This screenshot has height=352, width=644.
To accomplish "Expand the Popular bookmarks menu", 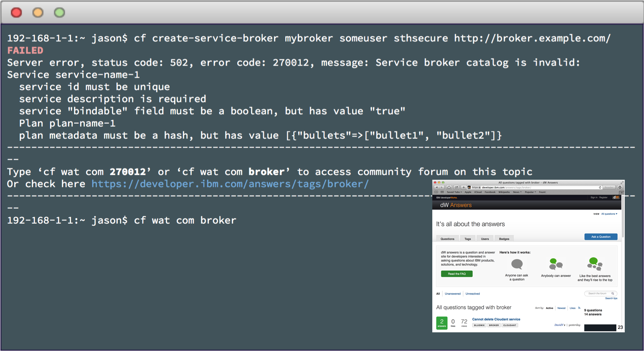I will (x=530, y=192).
